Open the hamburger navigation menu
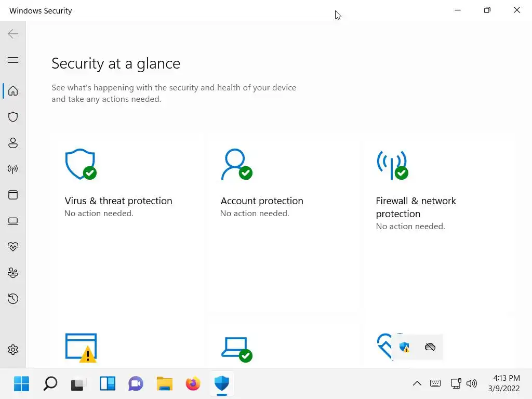 click(x=13, y=60)
